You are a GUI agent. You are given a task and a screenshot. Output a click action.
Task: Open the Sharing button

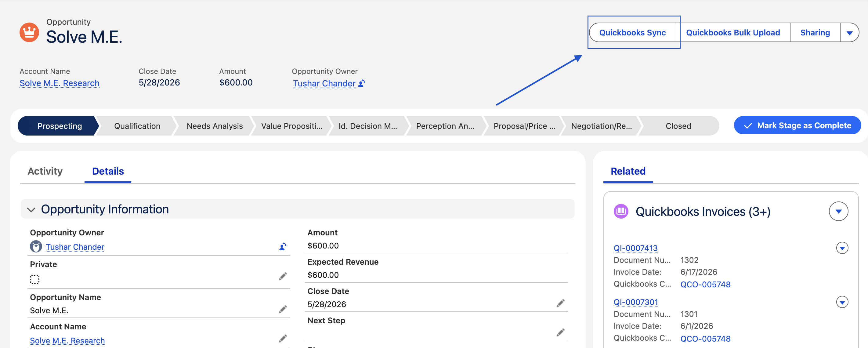(815, 33)
